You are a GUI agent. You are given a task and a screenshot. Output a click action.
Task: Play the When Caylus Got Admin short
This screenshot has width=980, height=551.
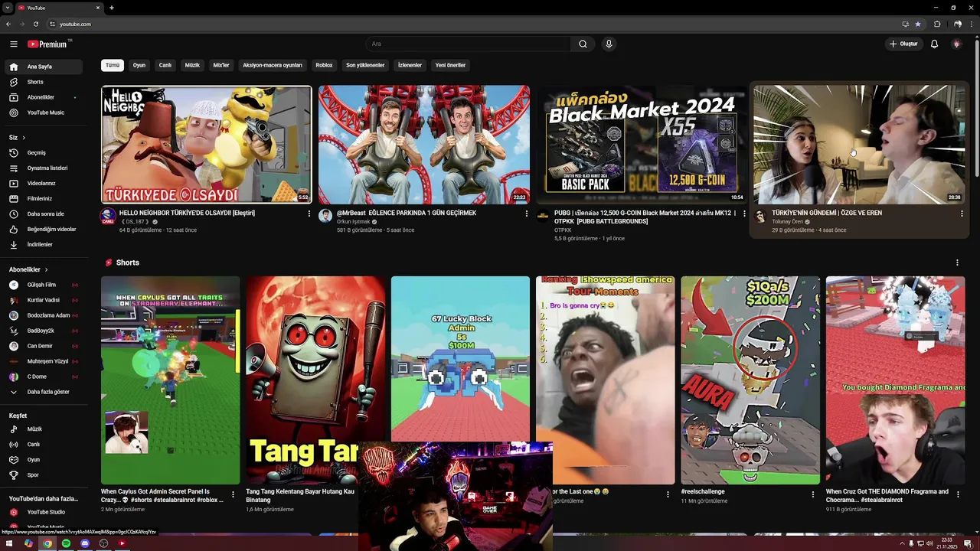click(x=170, y=380)
